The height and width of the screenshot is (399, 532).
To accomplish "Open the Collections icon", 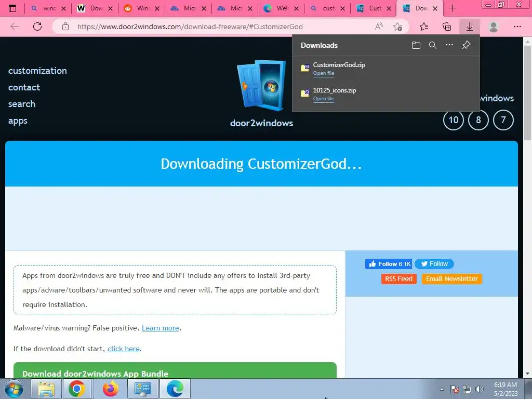I will [447, 26].
